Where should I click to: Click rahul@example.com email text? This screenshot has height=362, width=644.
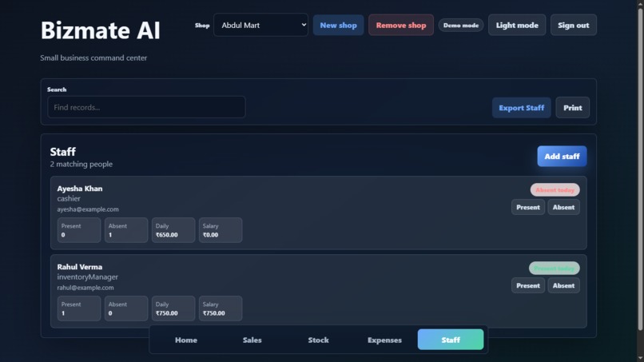tap(85, 288)
